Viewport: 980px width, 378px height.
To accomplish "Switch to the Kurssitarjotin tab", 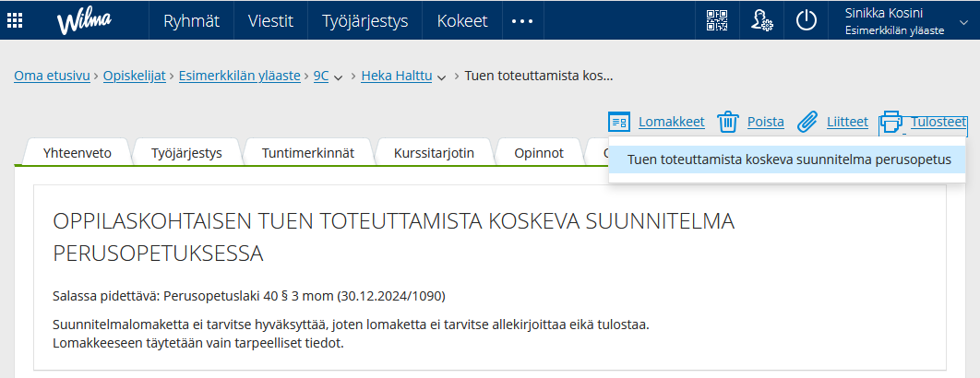I will pyautogui.click(x=434, y=153).
